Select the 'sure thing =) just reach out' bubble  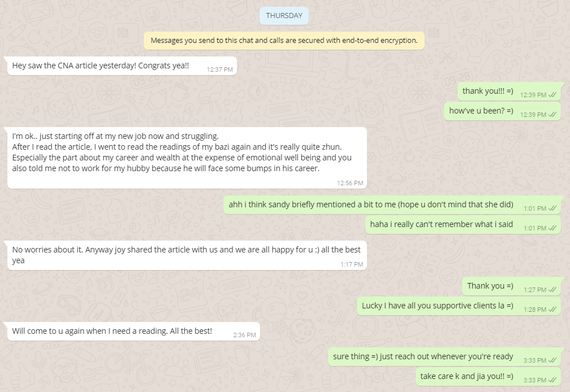point(444,357)
